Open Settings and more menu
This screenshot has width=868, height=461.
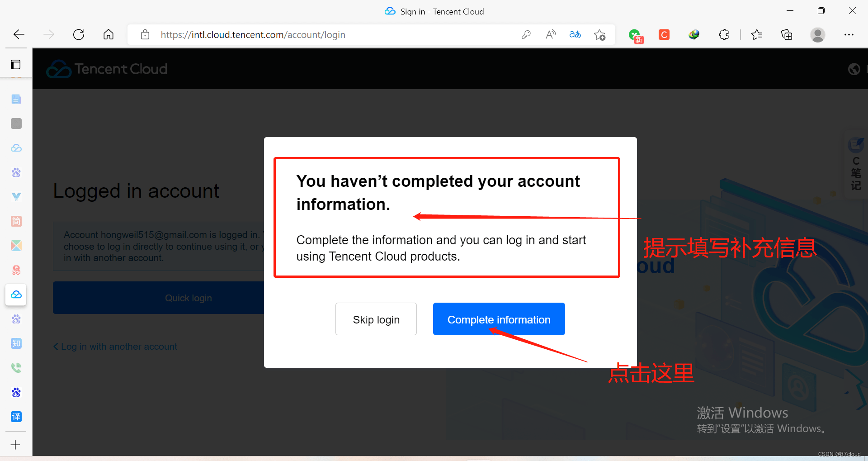[849, 34]
